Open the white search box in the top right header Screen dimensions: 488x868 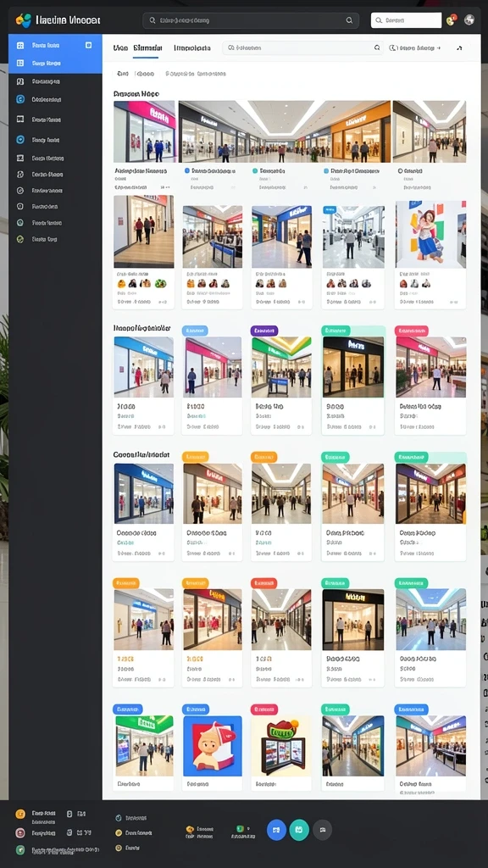pos(406,20)
